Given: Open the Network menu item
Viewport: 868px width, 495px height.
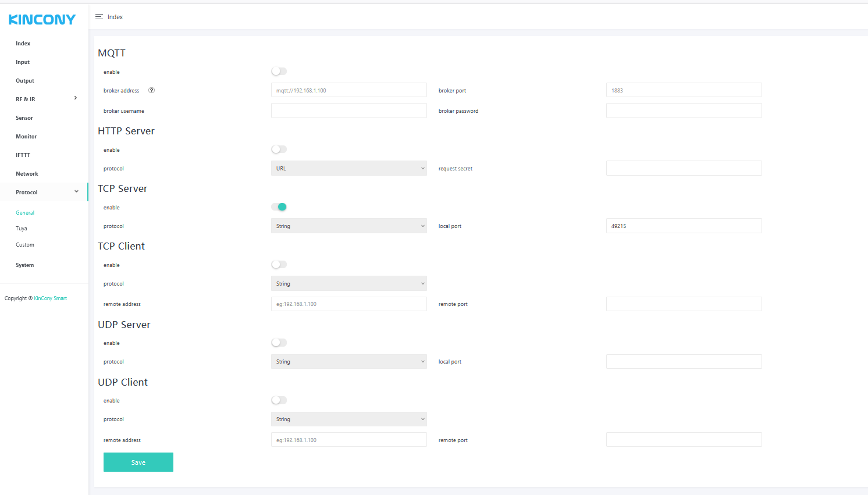Looking at the screenshot, I should click(x=27, y=174).
